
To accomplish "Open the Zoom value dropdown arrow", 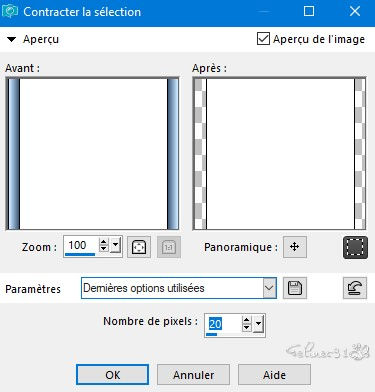I will click(x=116, y=246).
